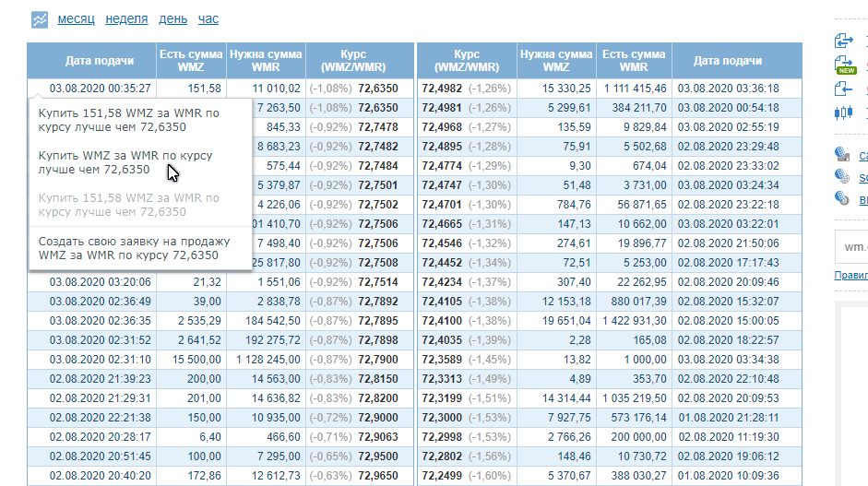The width and height of the screenshot is (868, 486).
Task: Click the chart icon beside месяц
Action: pos(40,19)
